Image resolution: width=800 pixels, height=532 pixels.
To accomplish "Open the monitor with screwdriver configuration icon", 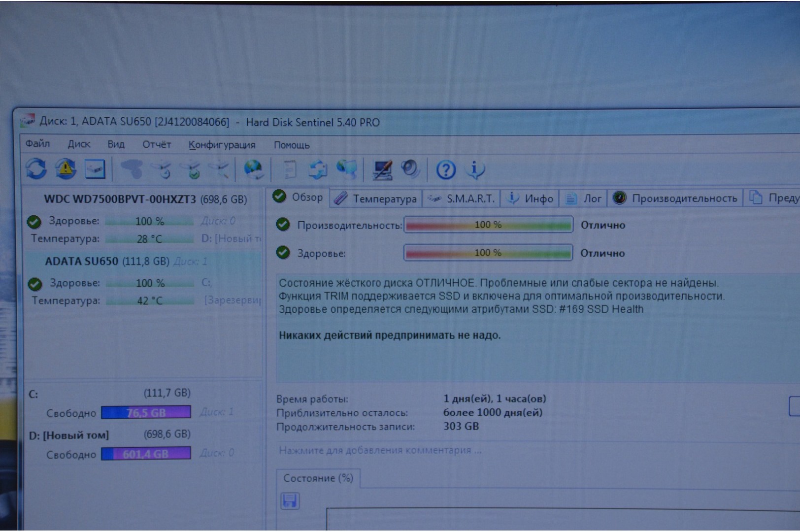I will [382, 170].
